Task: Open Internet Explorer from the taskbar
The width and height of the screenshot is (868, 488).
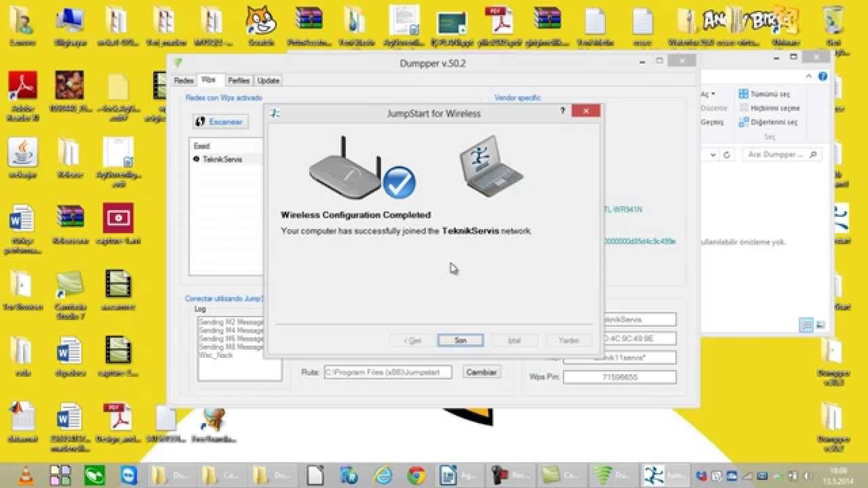Action: 384,475
